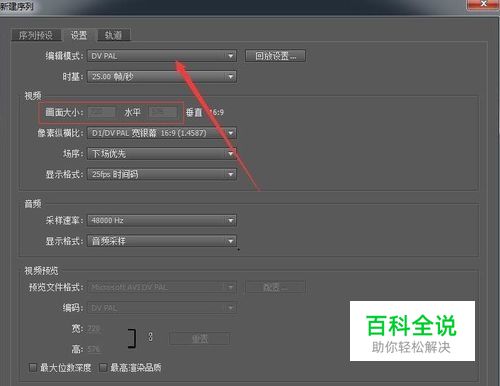Close the 新建序列 dialog
Image resolution: width=500 pixels, height=386 pixels.
coord(483,4)
